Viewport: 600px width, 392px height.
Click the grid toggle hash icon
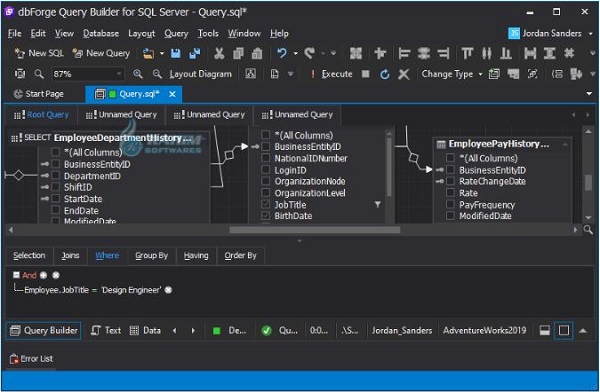pyautogui.click(x=569, y=53)
